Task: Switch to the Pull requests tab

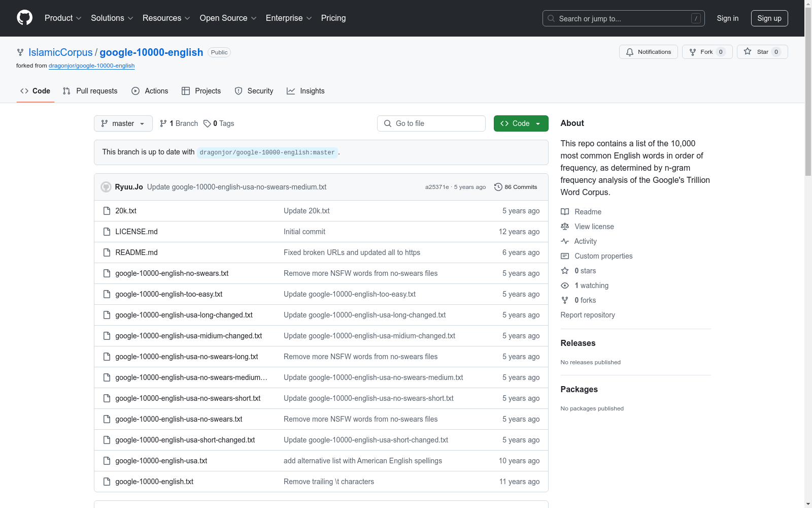Action: (90, 91)
